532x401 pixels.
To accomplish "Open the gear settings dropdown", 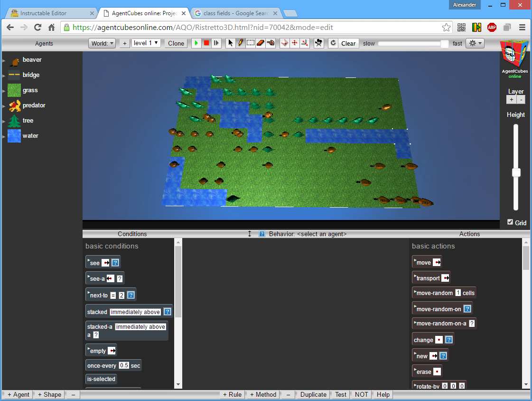I will click(x=475, y=43).
